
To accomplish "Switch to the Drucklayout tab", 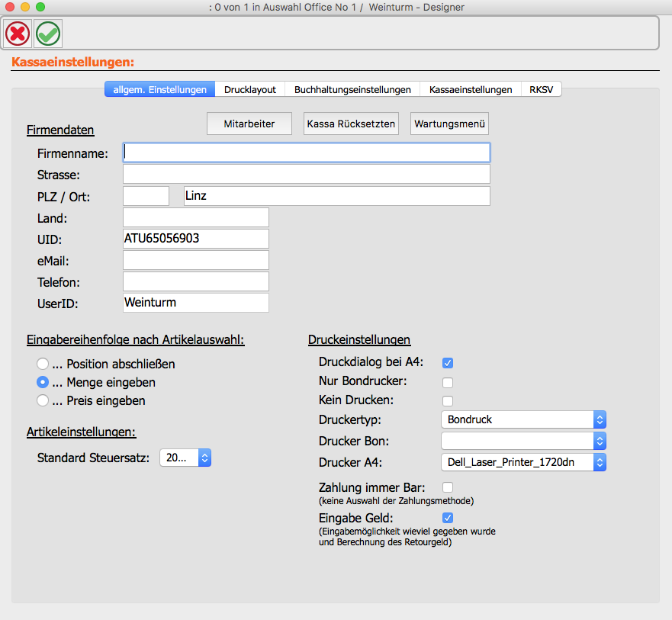I will [250, 89].
